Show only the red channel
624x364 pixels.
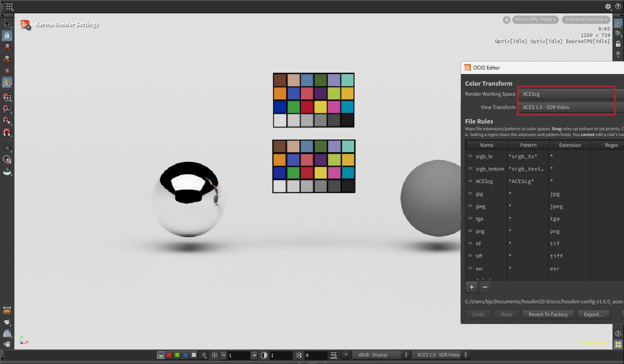pyautogui.click(x=169, y=355)
